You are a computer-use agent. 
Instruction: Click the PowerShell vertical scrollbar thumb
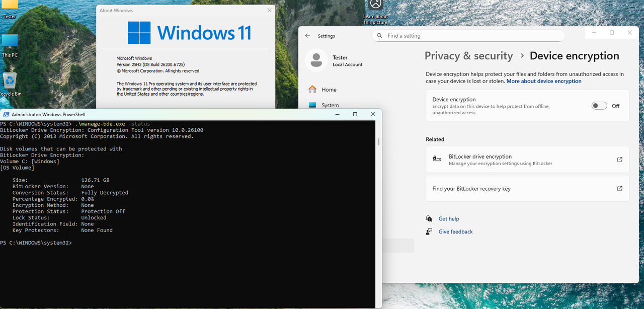point(378,142)
